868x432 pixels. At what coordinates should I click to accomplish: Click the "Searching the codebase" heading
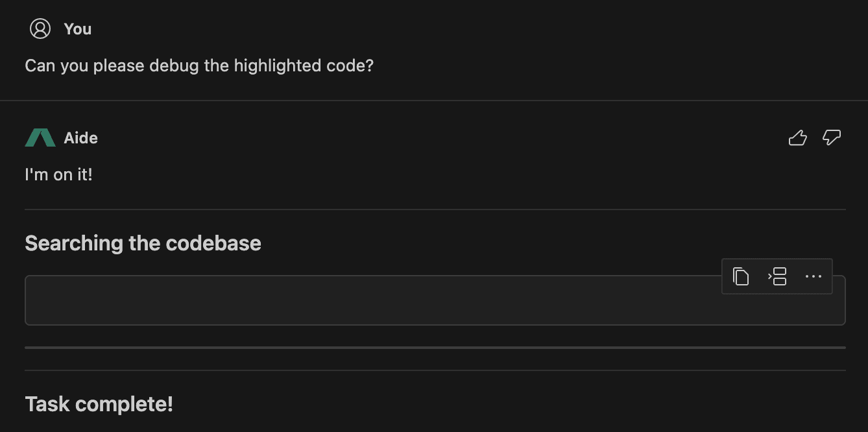[143, 243]
